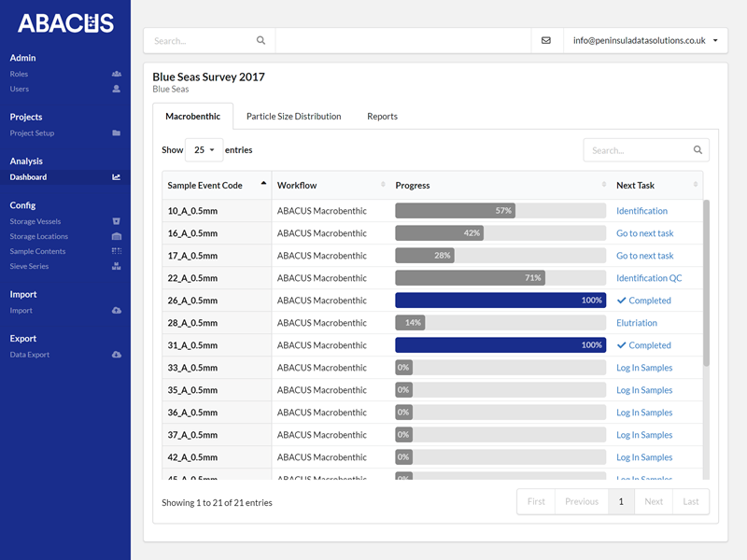Click the Identification QC link for 22_A_0.5mm
Image resolution: width=747 pixels, height=560 pixels.
(650, 277)
